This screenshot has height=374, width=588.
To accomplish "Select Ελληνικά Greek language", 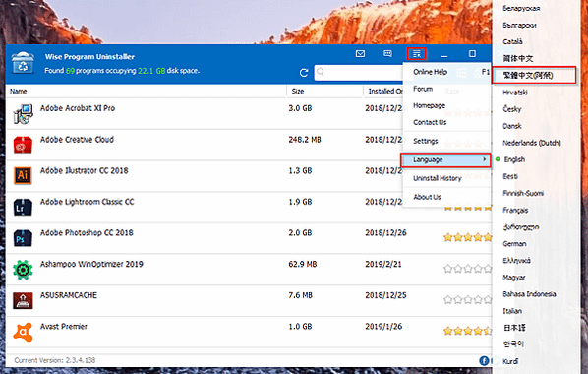I will tap(517, 261).
